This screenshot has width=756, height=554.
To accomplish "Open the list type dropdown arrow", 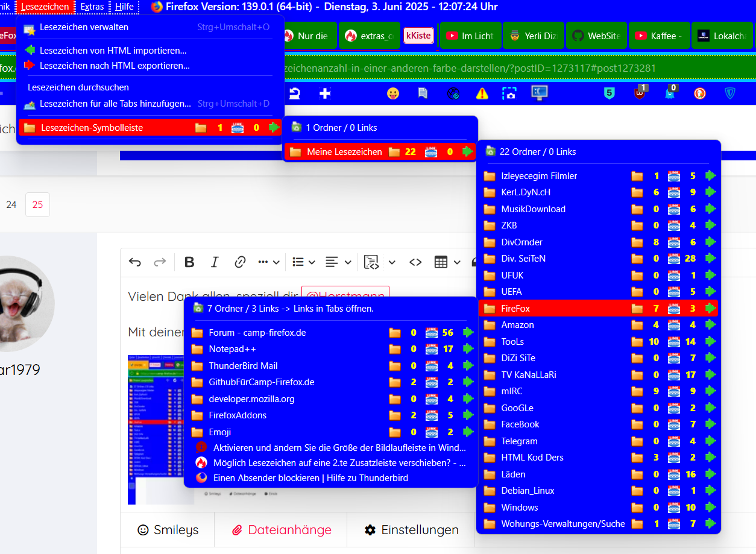I will (x=312, y=262).
